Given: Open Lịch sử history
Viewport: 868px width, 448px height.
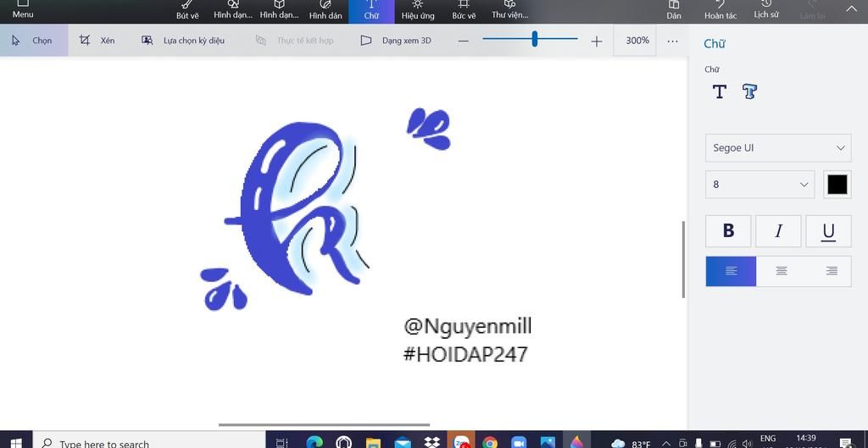Looking at the screenshot, I should [766, 11].
